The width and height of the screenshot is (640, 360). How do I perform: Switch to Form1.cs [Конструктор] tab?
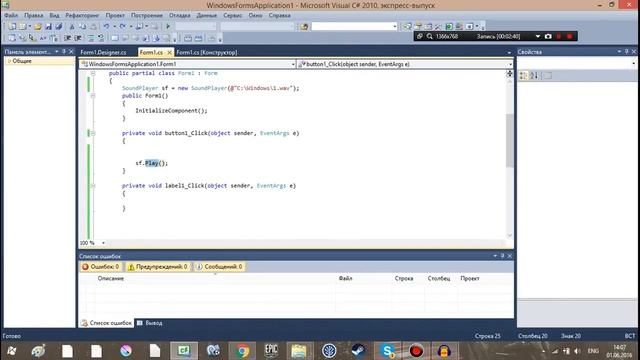pyautogui.click(x=207, y=52)
